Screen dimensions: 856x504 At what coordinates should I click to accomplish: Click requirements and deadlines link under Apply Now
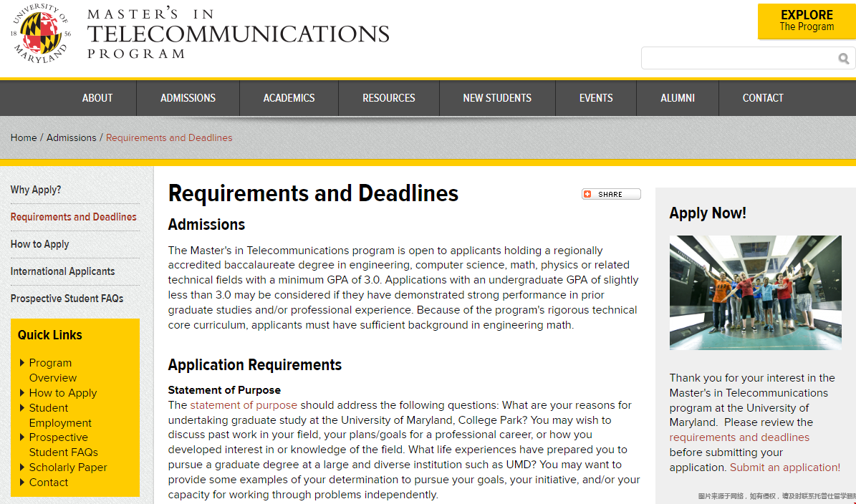point(739,437)
